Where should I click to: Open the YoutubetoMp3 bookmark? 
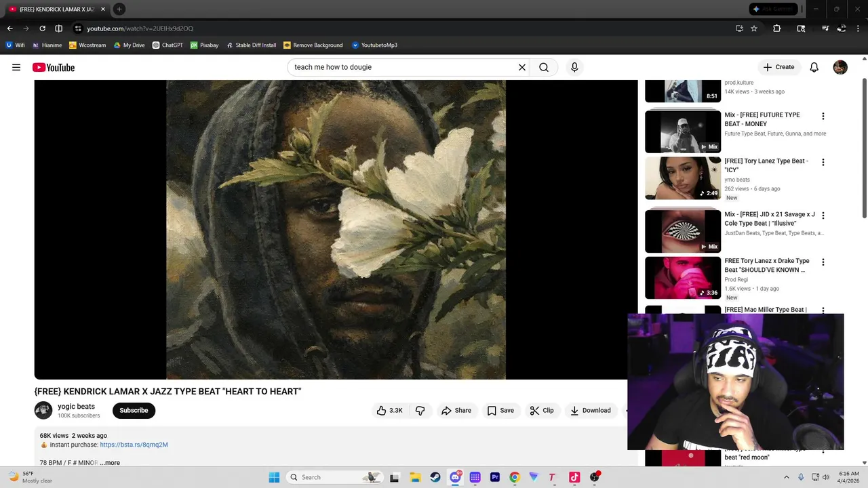pos(374,45)
